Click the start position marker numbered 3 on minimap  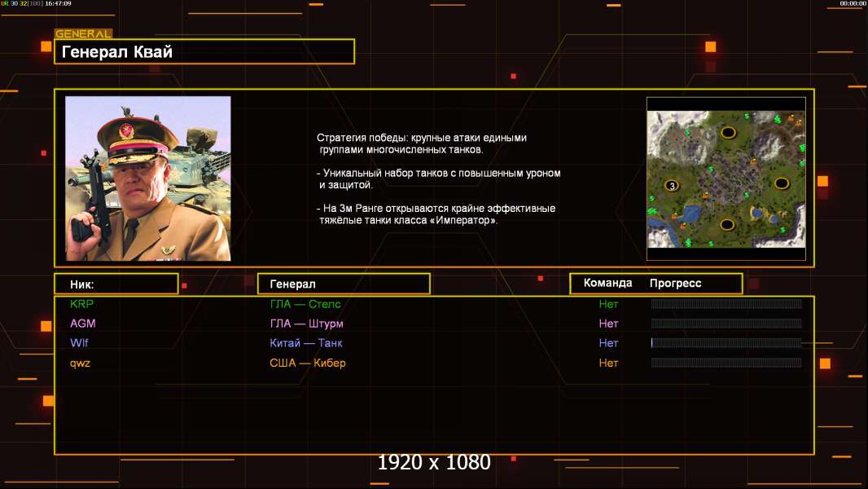pos(672,186)
